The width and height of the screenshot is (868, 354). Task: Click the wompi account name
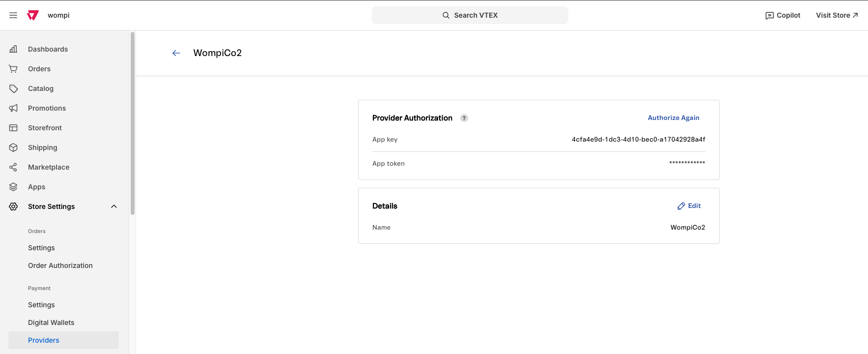click(x=58, y=15)
